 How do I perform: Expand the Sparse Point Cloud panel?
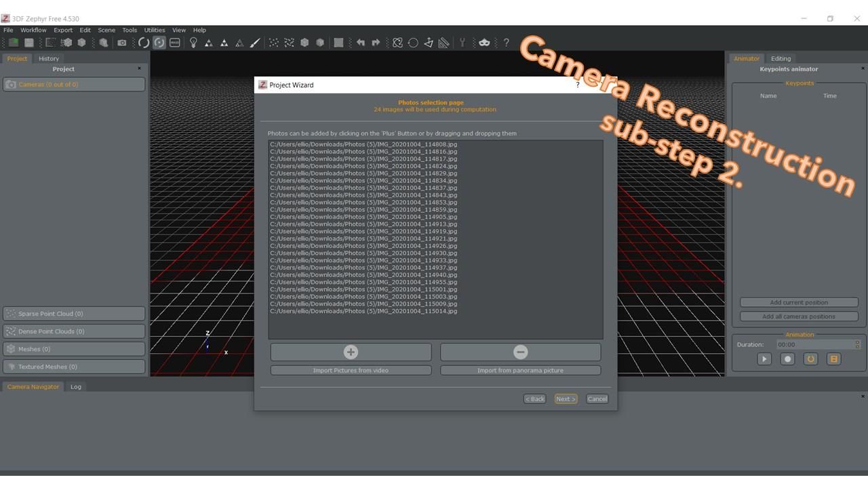74,313
